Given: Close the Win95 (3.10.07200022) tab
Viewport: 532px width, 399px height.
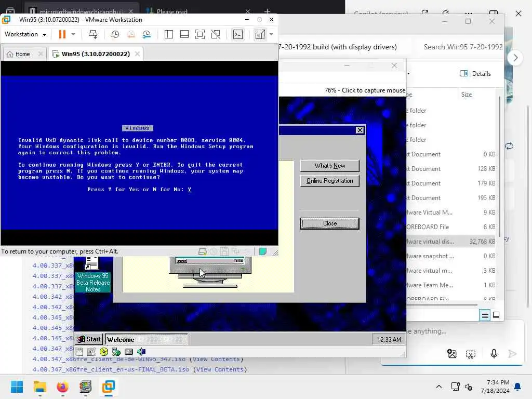Looking at the screenshot, I should click(x=137, y=54).
